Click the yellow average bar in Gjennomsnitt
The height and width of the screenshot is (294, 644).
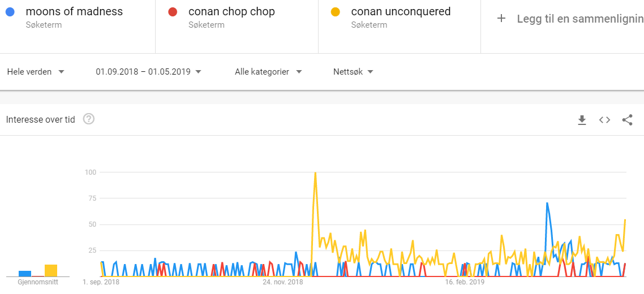point(51,270)
